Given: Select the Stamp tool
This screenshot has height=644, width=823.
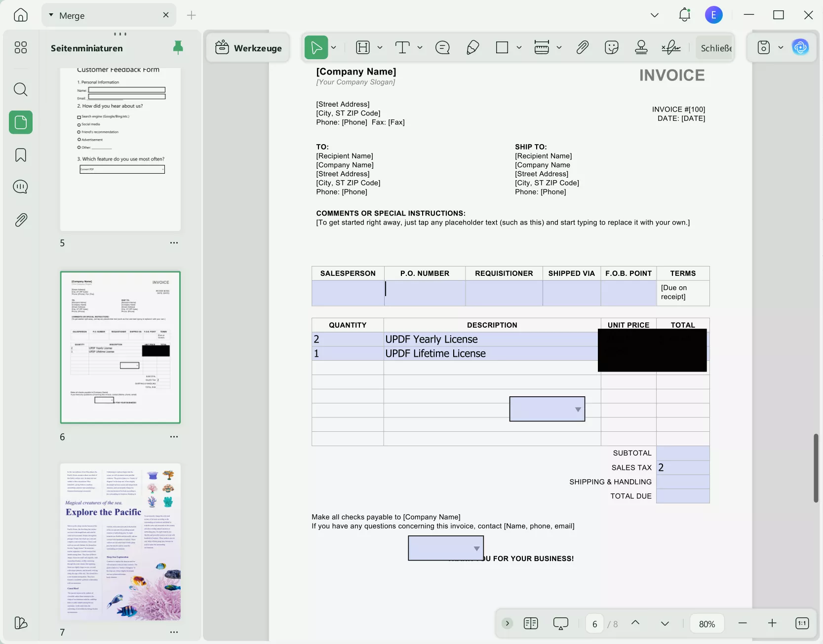Looking at the screenshot, I should 641,47.
